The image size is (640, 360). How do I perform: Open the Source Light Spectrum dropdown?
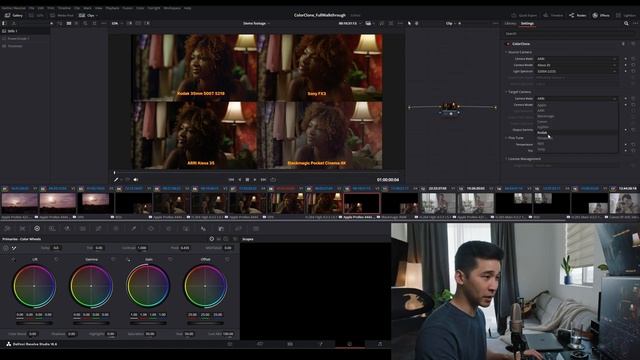click(x=576, y=71)
